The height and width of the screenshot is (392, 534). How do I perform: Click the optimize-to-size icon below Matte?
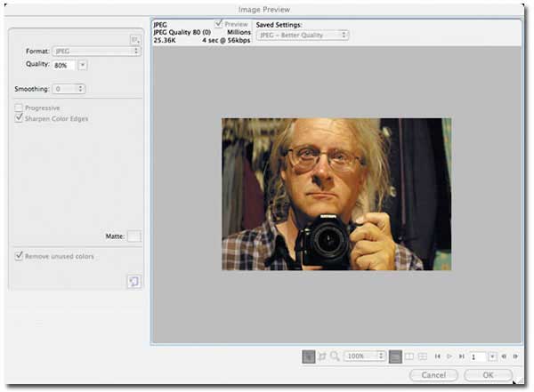pyautogui.click(x=133, y=281)
